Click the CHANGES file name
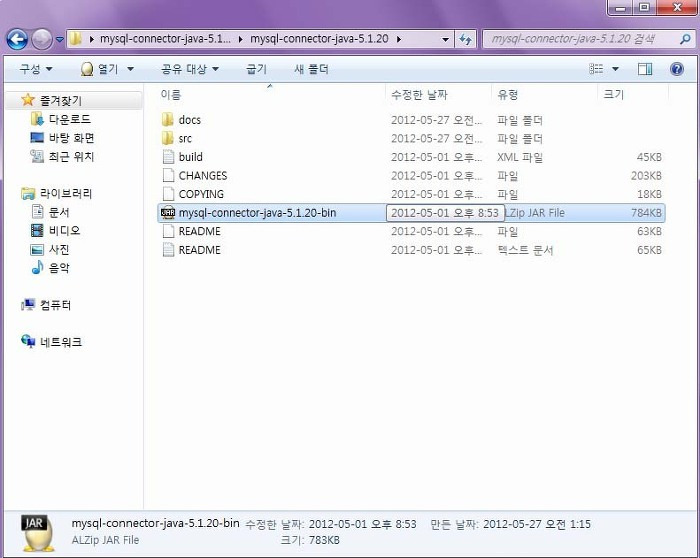Screen dimensions: 700x558 203,176
